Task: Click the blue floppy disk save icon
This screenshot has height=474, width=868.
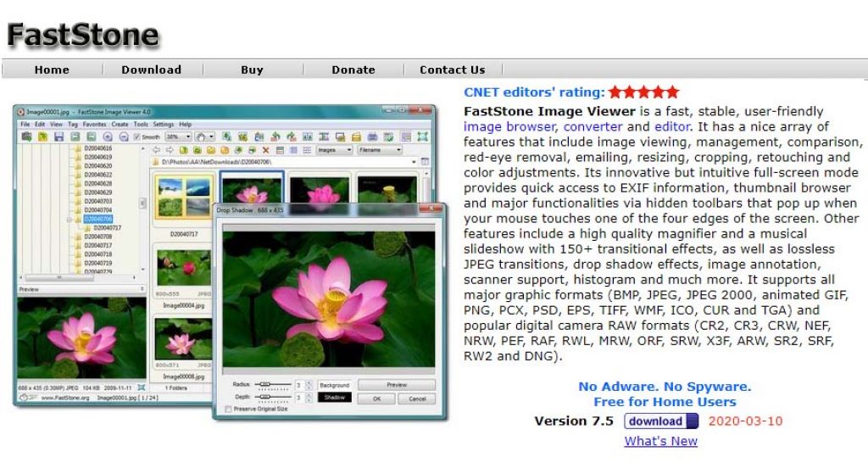Action: tap(58, 137)
